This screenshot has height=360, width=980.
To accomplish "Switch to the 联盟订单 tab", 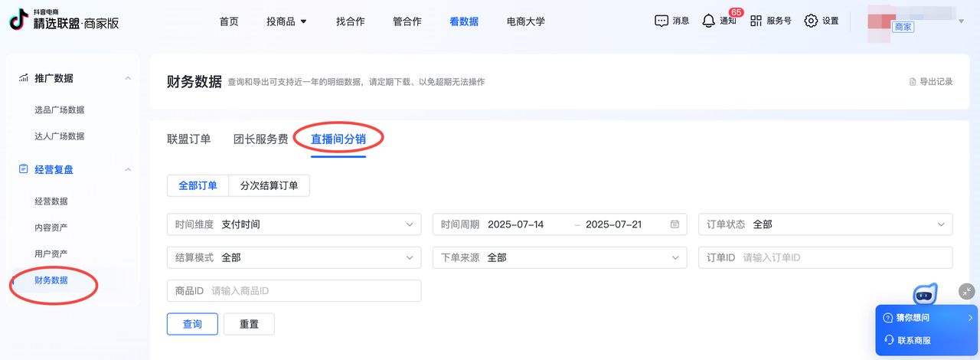I will [188, 139].
